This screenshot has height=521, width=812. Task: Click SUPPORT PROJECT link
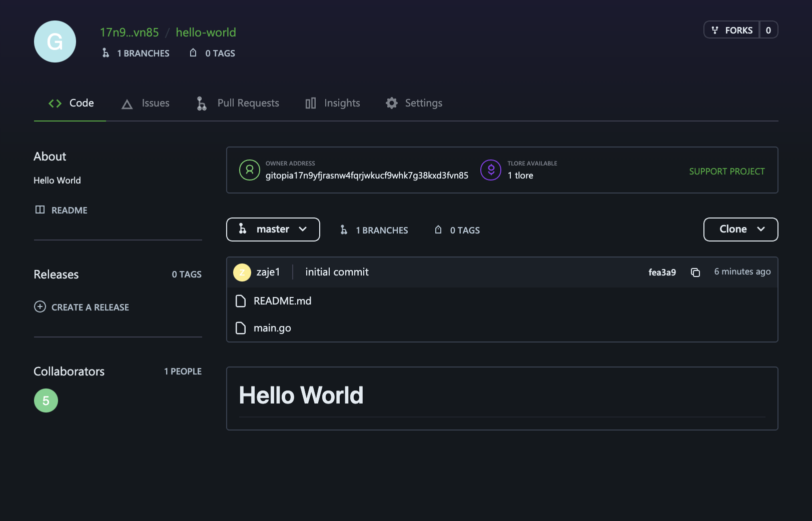(x=727, y=171)
